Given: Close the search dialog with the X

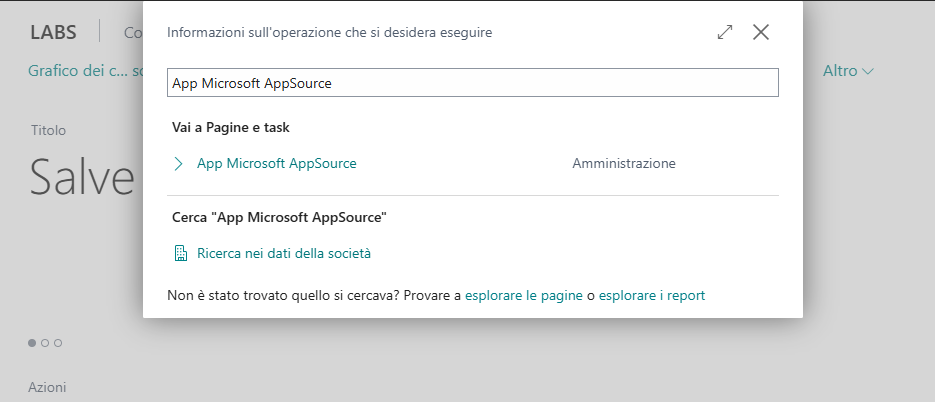Looking at the screenshot, I should point(761,32).
